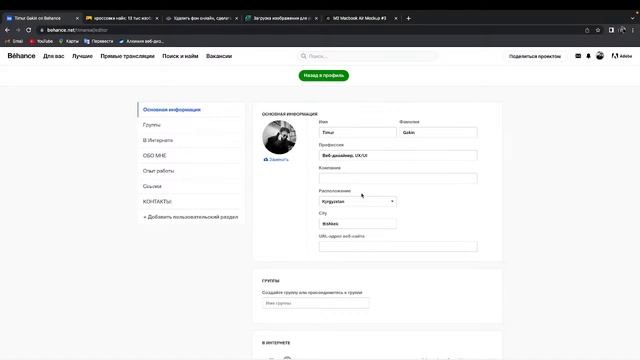Click the Имя группы input field

tap(316, 303)
